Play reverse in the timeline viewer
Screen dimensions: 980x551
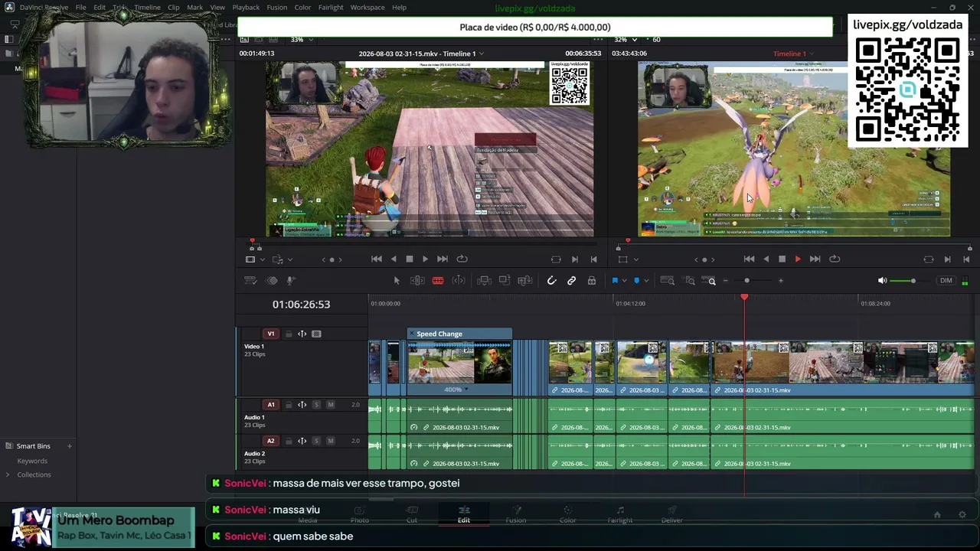(x=766, y=259)
